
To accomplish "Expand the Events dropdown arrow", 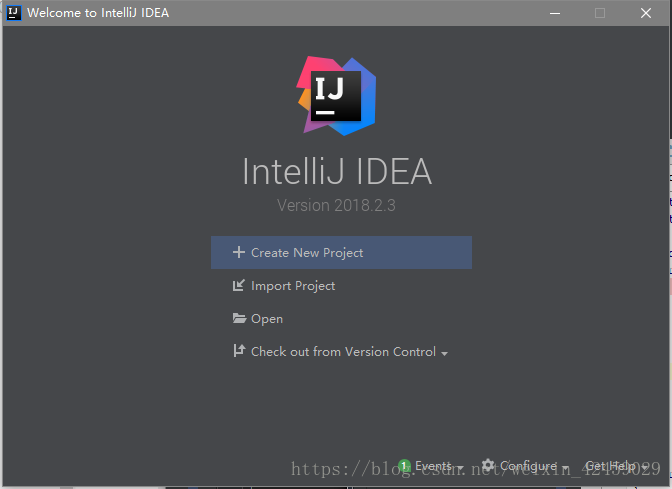I will 460,468.
